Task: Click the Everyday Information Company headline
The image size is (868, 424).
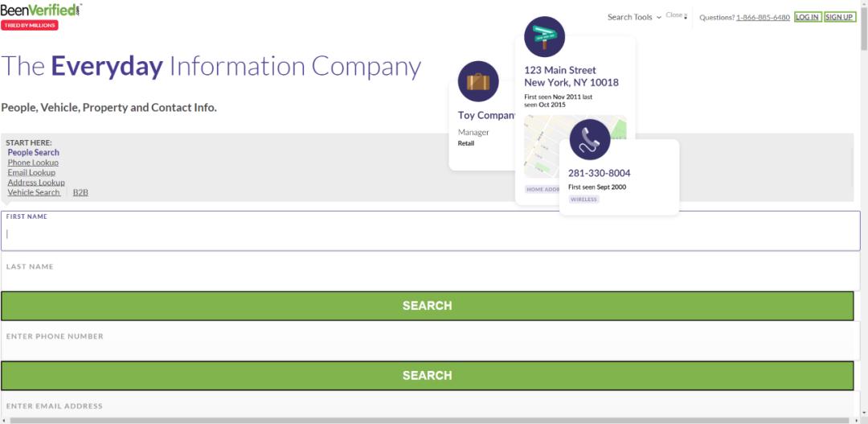Action: click(211, 66)
